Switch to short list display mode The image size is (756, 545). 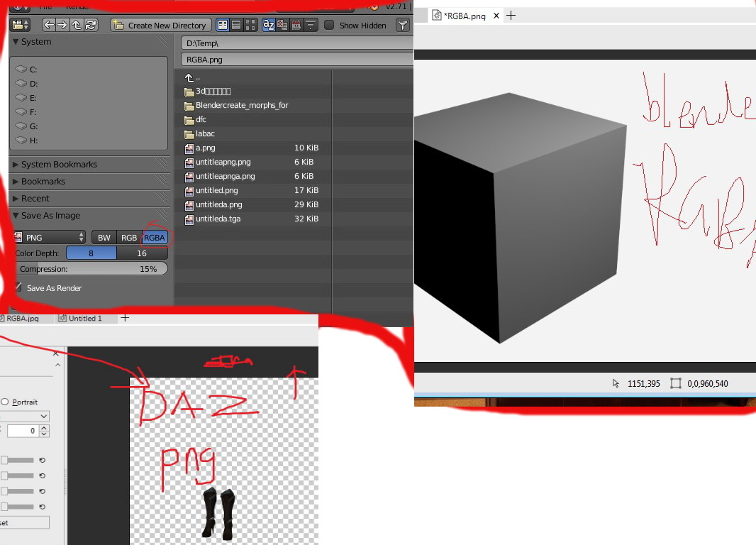coord(222,25)
